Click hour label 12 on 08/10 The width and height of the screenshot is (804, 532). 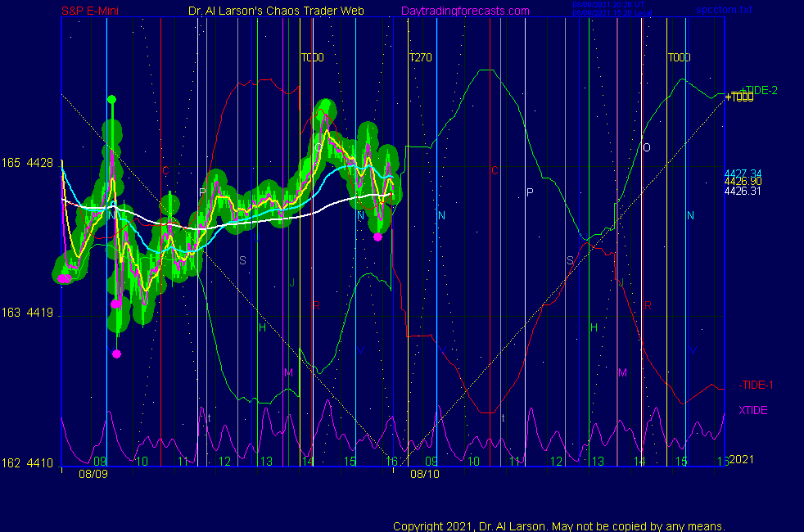(x=557, y=462)
